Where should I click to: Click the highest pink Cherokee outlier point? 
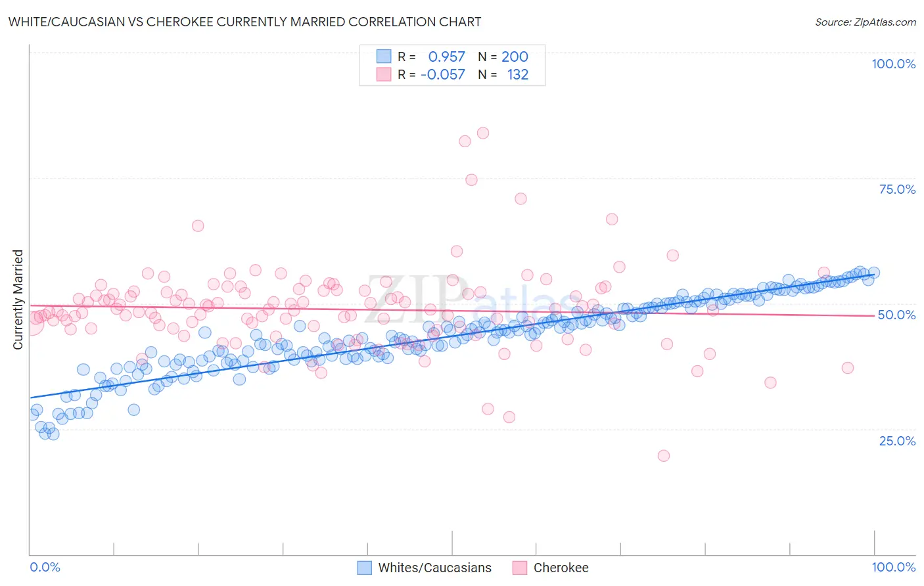483,133
